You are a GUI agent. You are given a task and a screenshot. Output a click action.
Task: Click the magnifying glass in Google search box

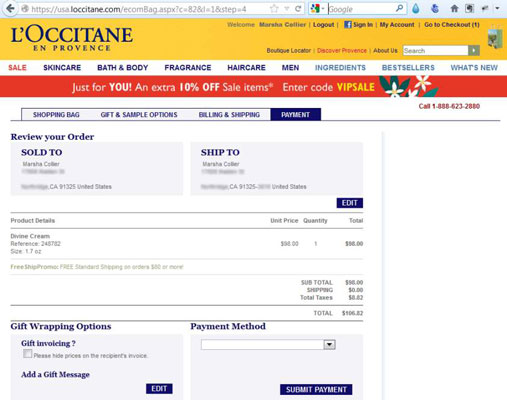point(399,8)
